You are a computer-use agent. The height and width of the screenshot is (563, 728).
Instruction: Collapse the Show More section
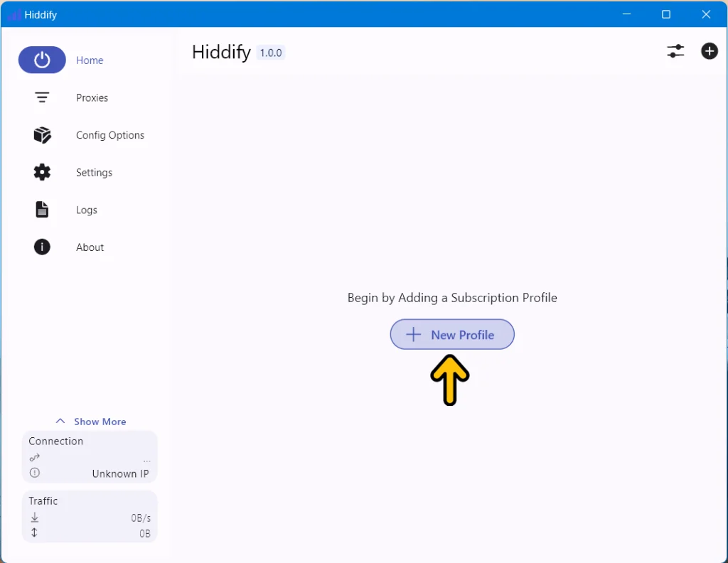90,421
